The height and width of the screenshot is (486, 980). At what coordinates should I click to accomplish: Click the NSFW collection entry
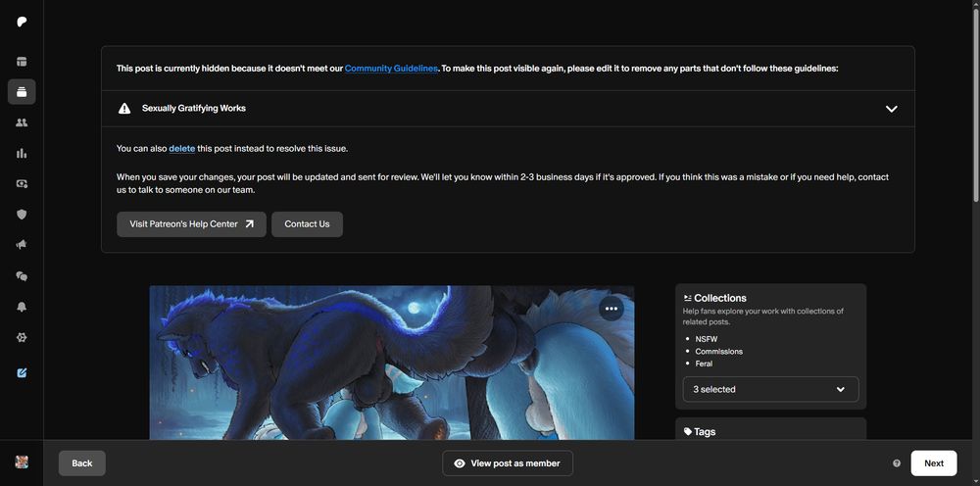[x=705, y=339]
